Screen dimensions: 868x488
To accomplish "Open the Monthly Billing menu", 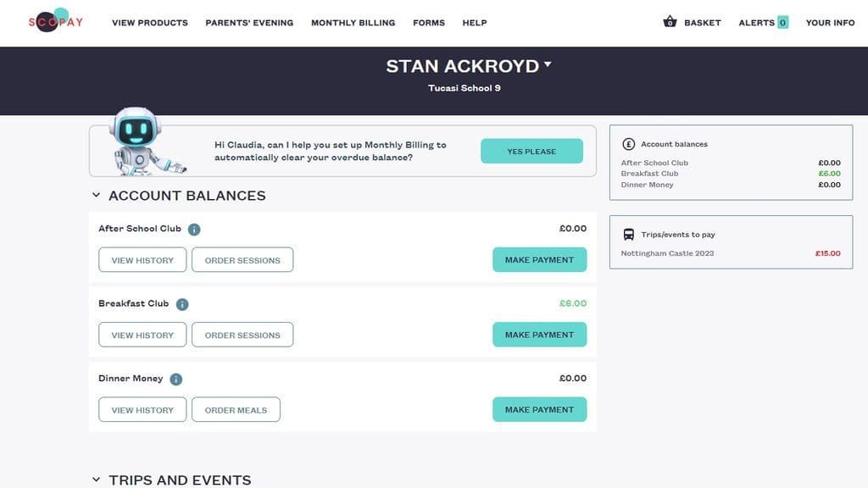I will 353,23.
